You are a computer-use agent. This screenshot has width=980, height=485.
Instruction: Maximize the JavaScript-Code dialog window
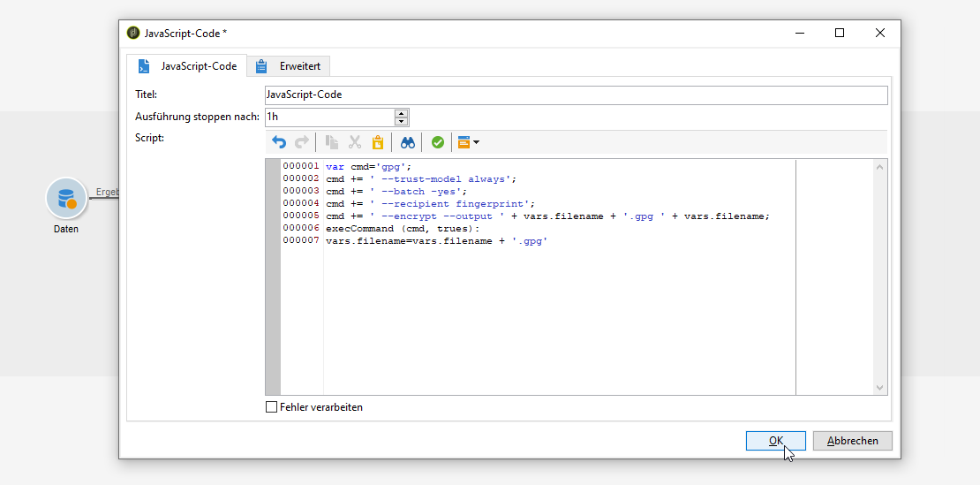840,33
